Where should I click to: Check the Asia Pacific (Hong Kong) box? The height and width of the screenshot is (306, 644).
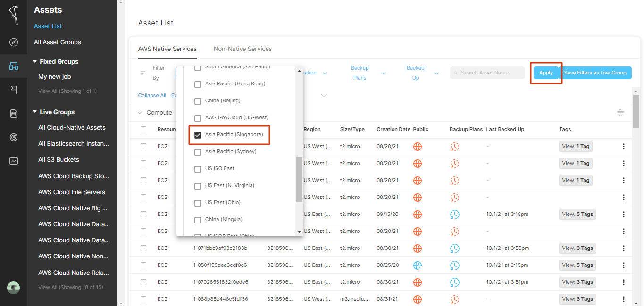[x=198, y=84]
